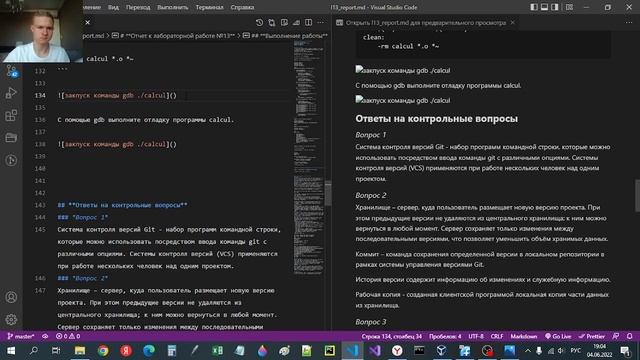This screenshot has height=360, width=640.
Task: Change the UTF-8 encoding in status bar
Action: click(x=476, y=336)
